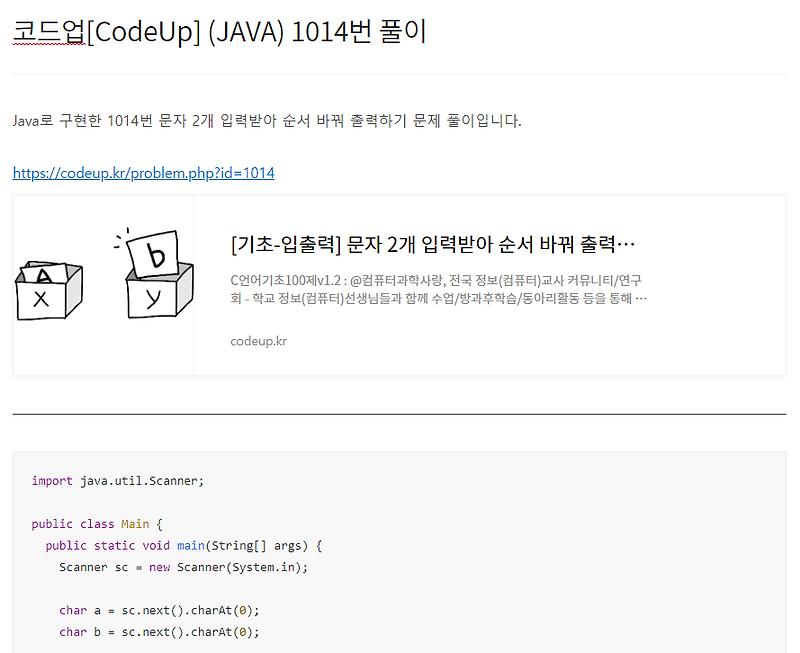Click the char b = sc.next() line

point(160,631)
